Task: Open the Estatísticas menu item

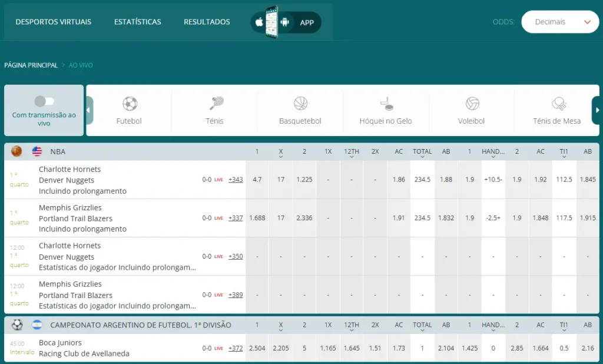Action: pyautogui.click(x=138, y=22)
